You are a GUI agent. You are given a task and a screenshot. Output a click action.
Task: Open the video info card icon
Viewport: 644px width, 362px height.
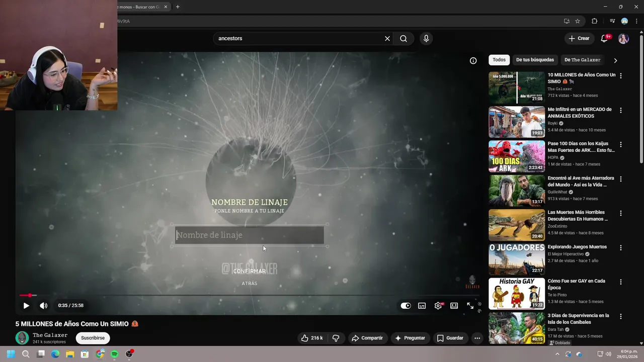tap(473, 60)
